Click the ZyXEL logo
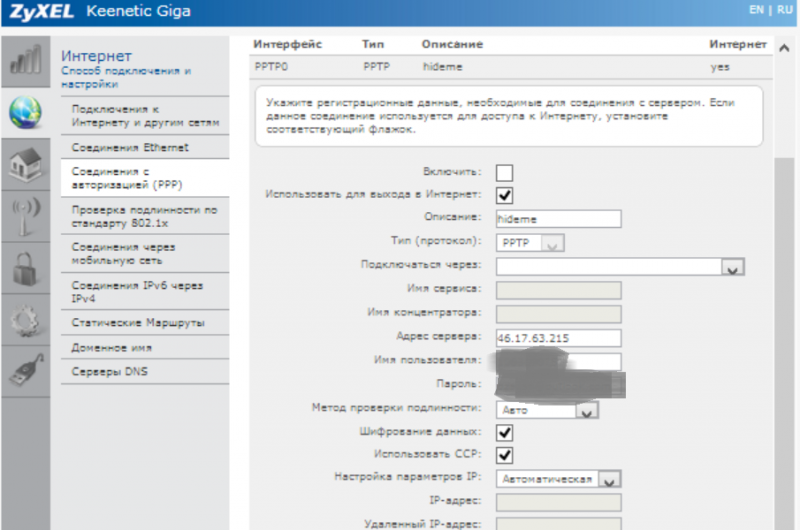This screenshot has height=530, width=800. click(x=38, y=14)
